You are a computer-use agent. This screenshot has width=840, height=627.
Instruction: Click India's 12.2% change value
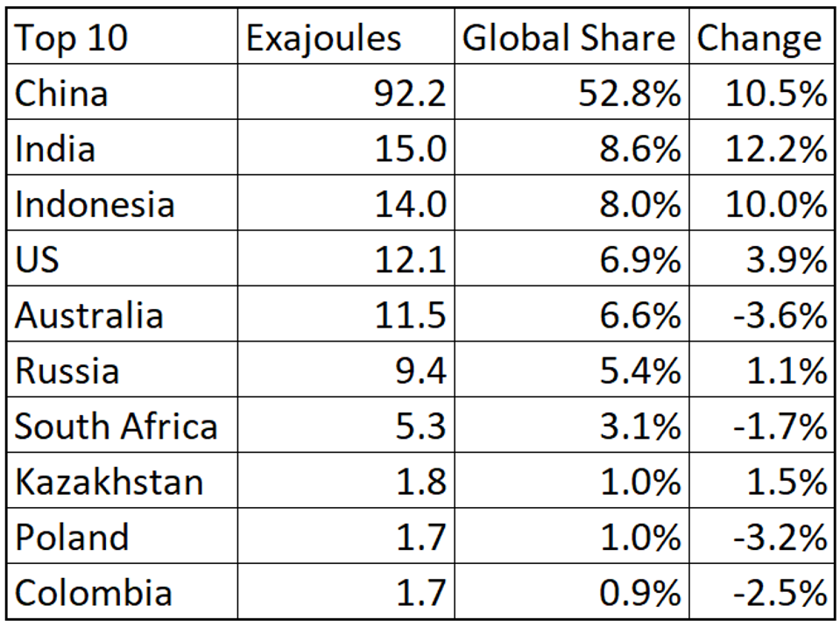tap(776, 148)
